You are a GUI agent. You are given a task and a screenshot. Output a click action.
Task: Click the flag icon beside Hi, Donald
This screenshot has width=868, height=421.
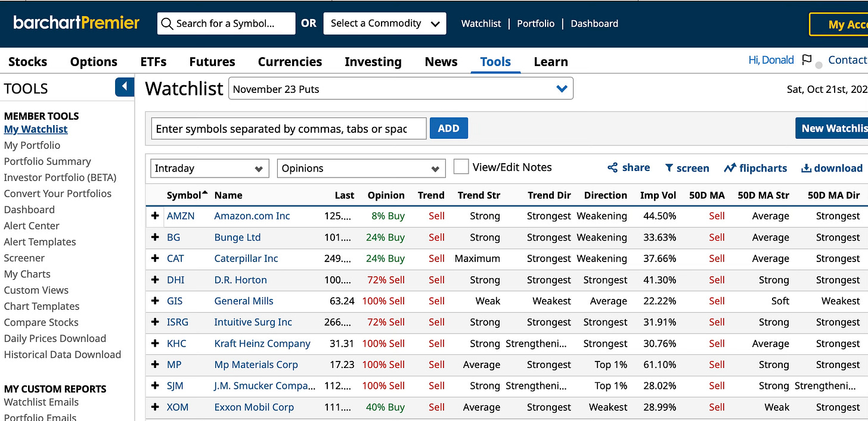tap(807, 60)
